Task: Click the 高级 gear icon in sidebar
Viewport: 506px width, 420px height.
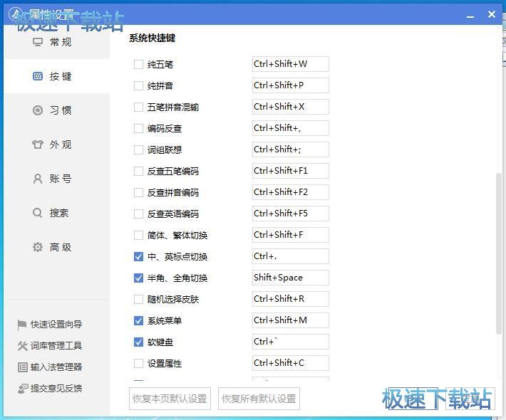Action: pyautogui.click(x=38, y=247)
